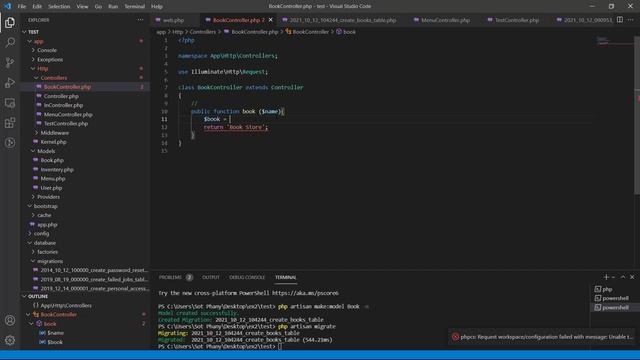Switch to MenuController.php tab
The image size is (640, 360).
pyautogui.click(x=445, y=20)
